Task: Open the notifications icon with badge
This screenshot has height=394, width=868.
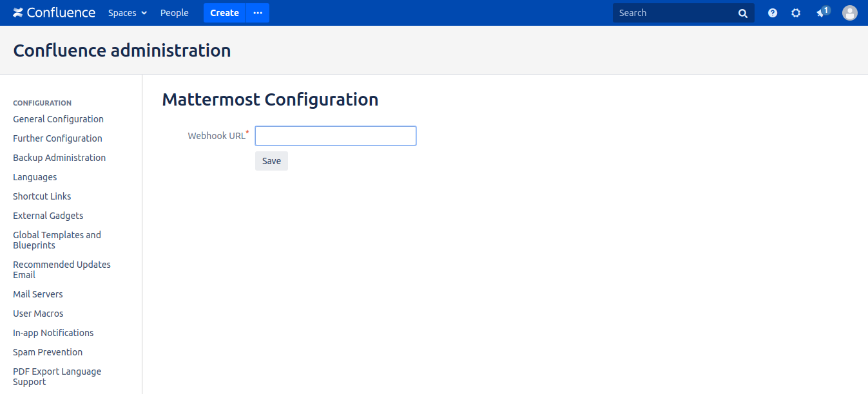Action: pyautogui.click(x=823, y=12)
